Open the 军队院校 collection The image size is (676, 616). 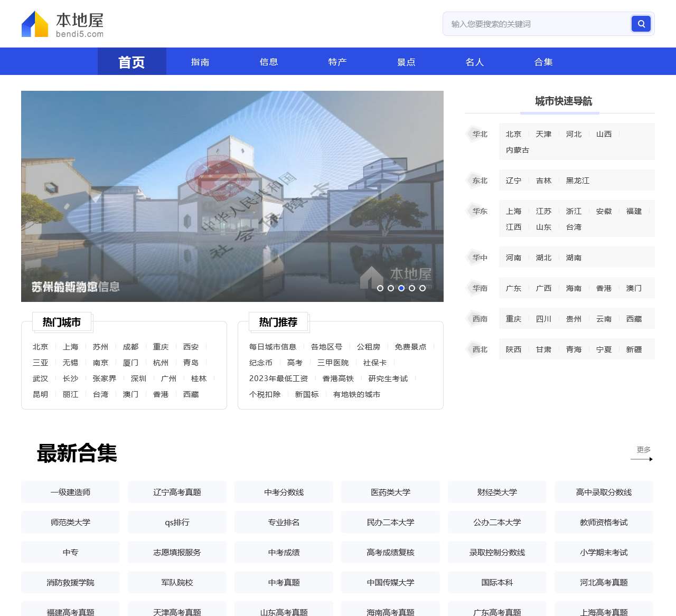click(177, 582)
